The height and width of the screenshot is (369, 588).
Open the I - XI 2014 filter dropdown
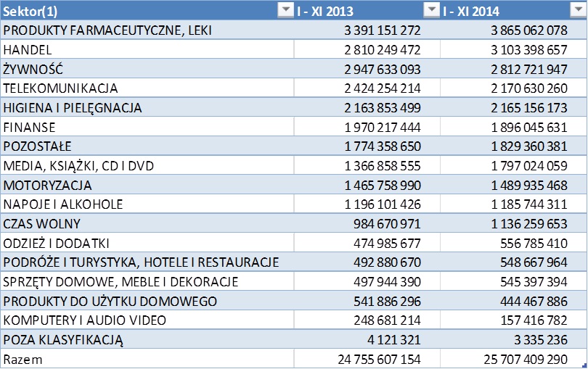click(579, 10)
